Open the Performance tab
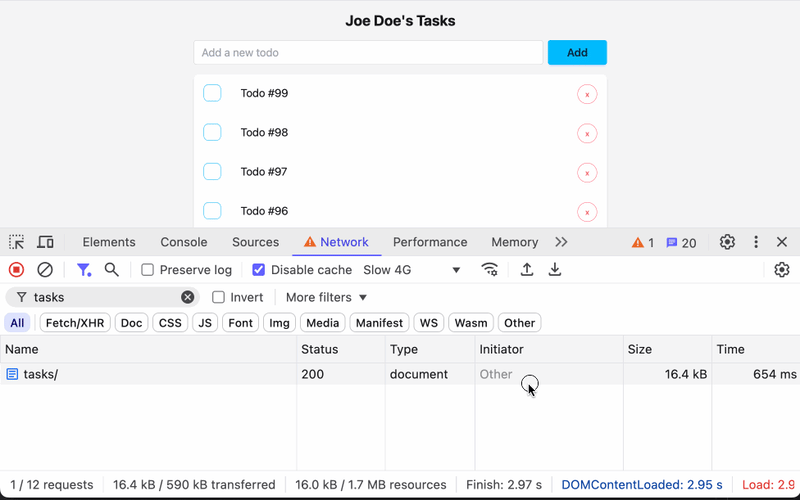The height and width of the screenshot is (500, 800). point(430,242)
